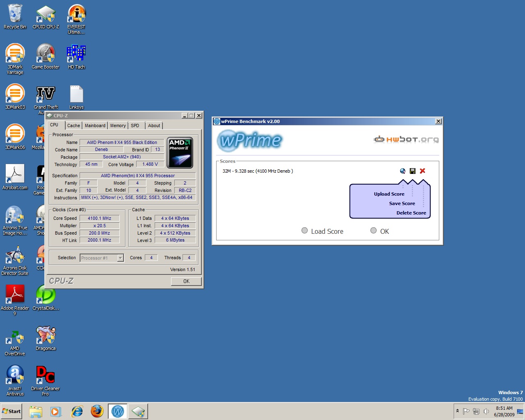Viewport: 525px width, 420px height.
Task: Open the Linksys text file icon
Action: tap(76, 96)
